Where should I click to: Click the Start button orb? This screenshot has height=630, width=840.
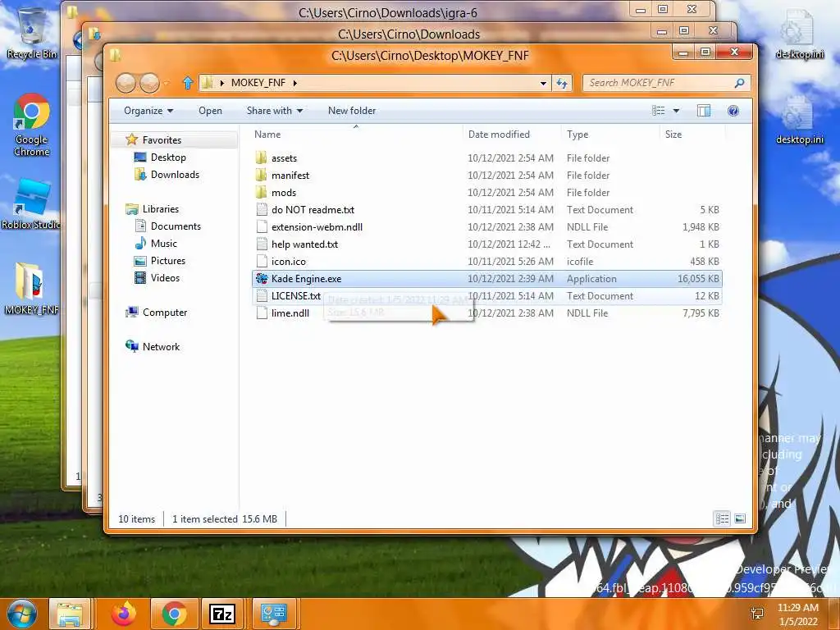point(22,614)
